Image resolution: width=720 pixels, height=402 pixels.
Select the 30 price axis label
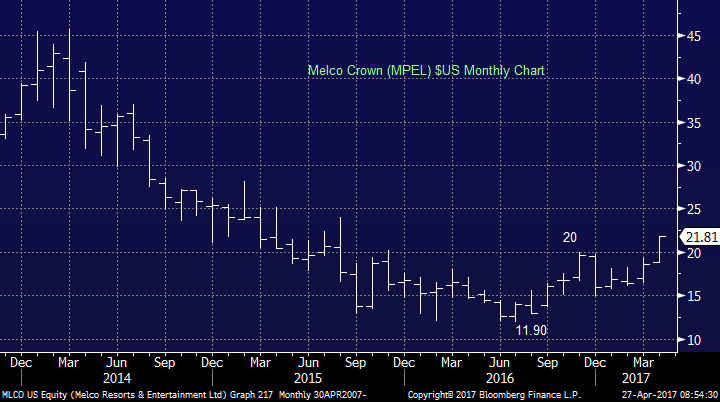694,166
